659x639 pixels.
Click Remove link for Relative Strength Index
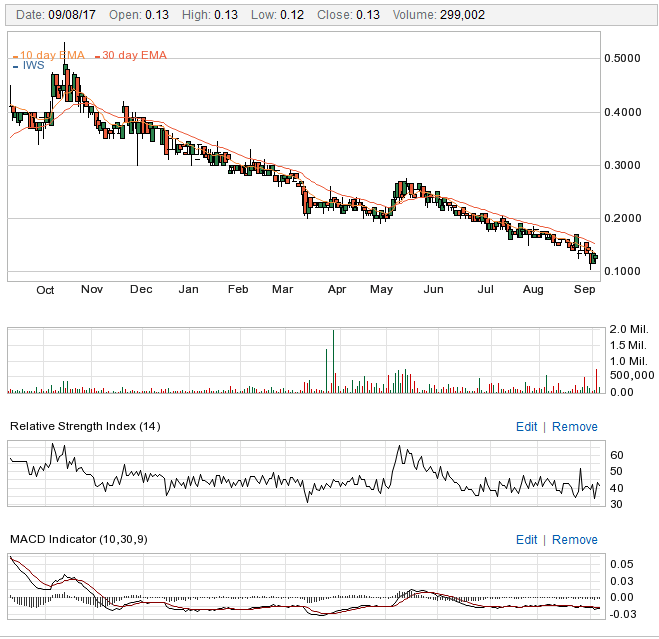coord(575,427)
